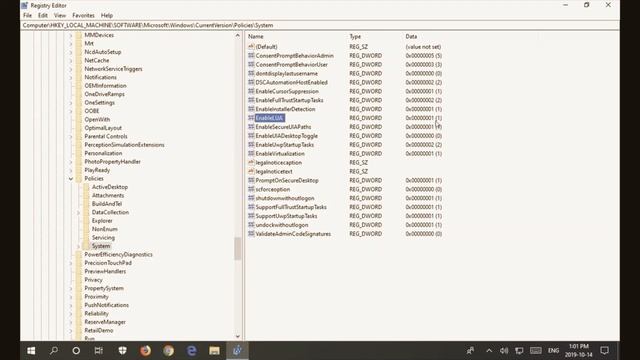640x360 pixels.
Task: Open the Windows Start menu
Action: [x=31, y=351]
